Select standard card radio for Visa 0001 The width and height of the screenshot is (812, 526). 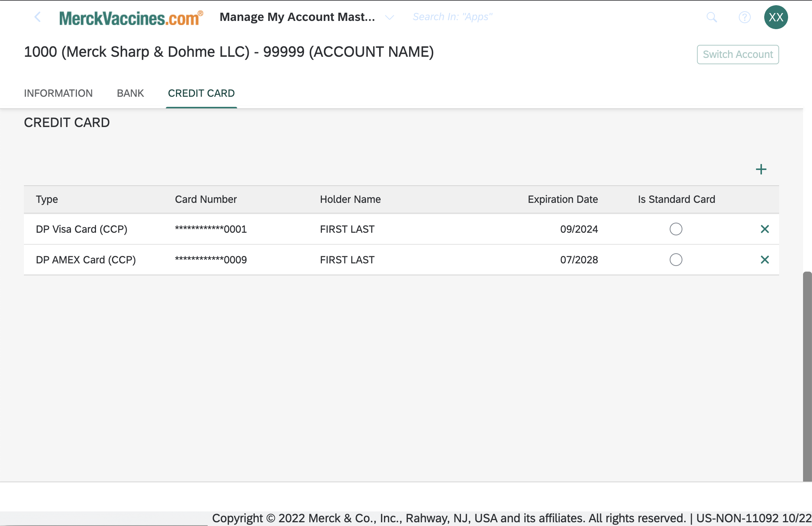[x=676, y=228]
